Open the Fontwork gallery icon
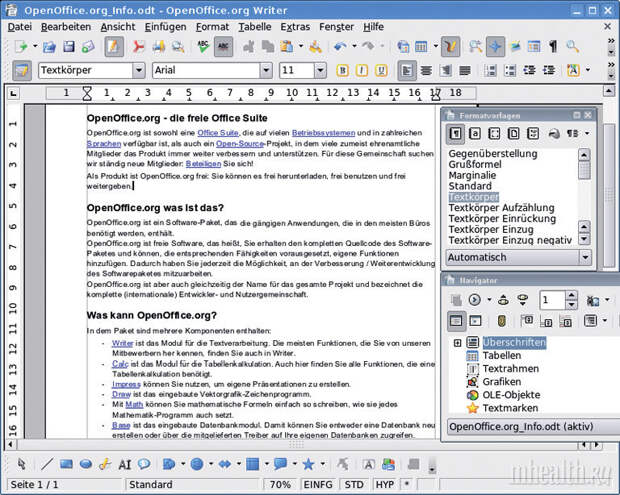The width and height of the screenshot is (620, 495). (x=369, y=464)
